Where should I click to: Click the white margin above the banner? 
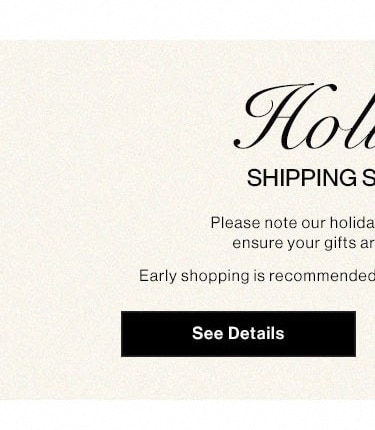click(x=187, y=19)
